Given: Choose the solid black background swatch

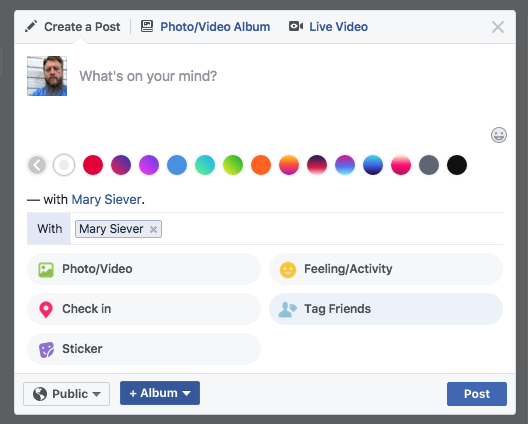Looking at the screenshot, I should click(x=457, y=165).
